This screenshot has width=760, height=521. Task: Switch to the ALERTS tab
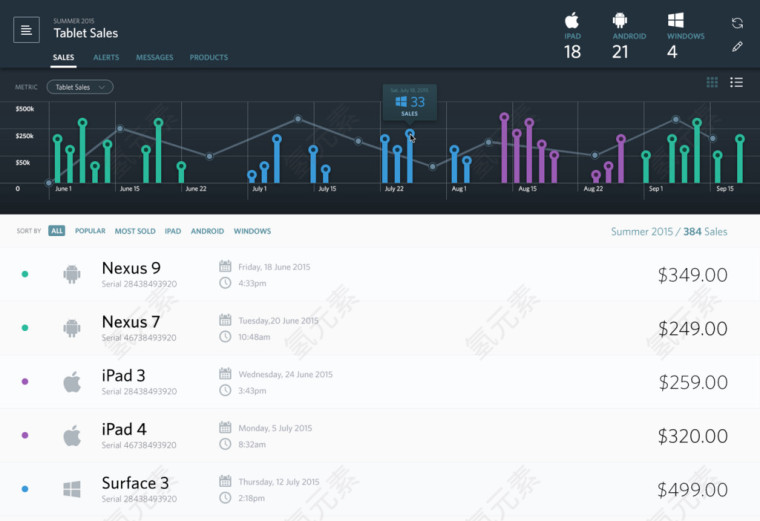pyautogui.click(x=106, y=57)
